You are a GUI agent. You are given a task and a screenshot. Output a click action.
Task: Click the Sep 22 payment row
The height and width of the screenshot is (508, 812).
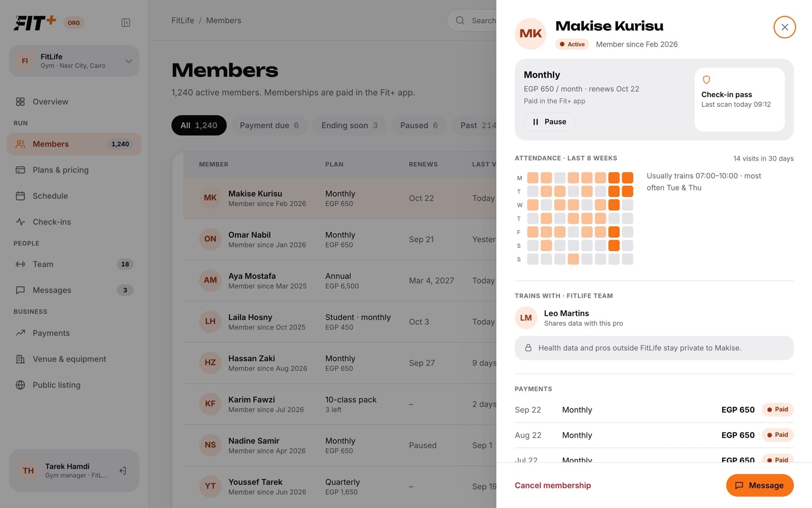[654, 410]
